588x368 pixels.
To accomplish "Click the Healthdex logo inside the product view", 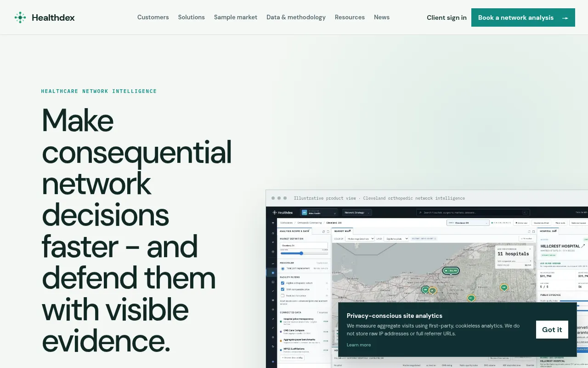I will pyautogui.click(x=283, y=213).
